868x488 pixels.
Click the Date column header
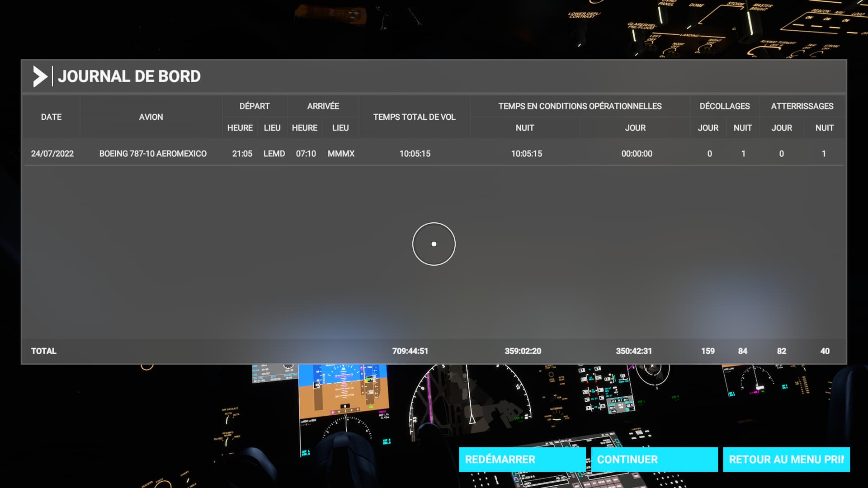click(x=51, y=117)
